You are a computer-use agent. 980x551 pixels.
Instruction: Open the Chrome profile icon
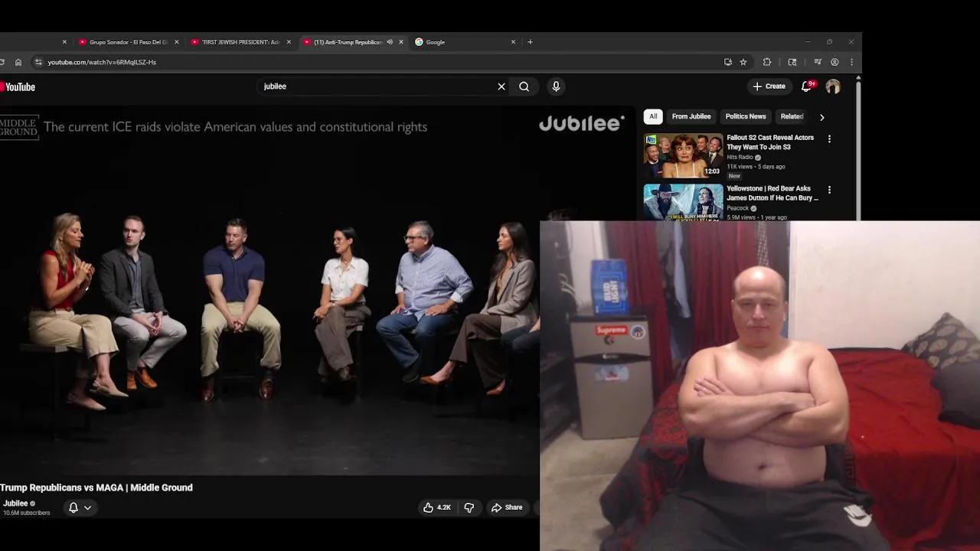(x=835, y=62)
